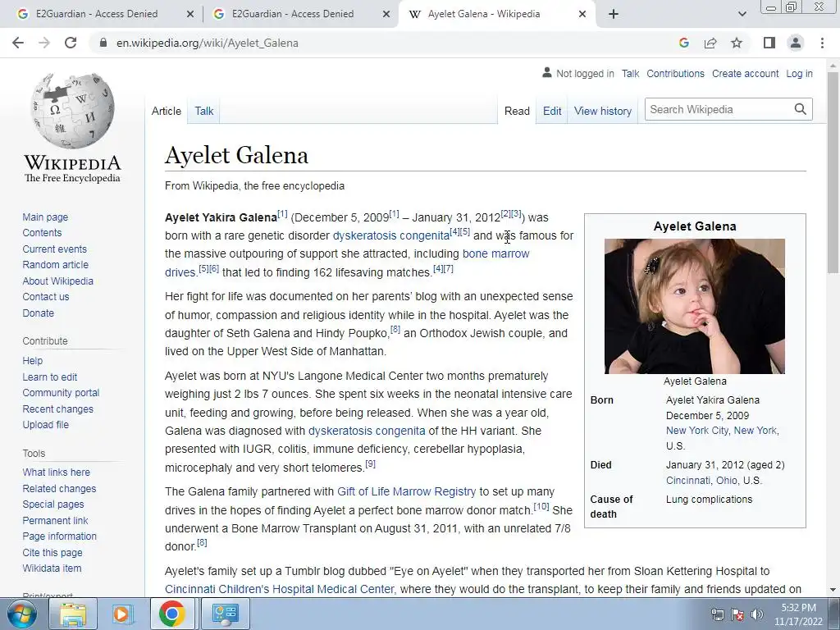Close the second E2Guardian tab
Viewport: 840px width, 630px height.
[x=386, y=15]
